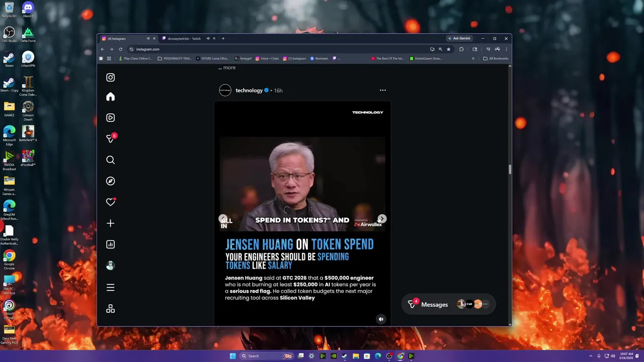Go back in browser history
Viewport: 644px width, 362px height.
pyautogui.click(x=102, y=49)
